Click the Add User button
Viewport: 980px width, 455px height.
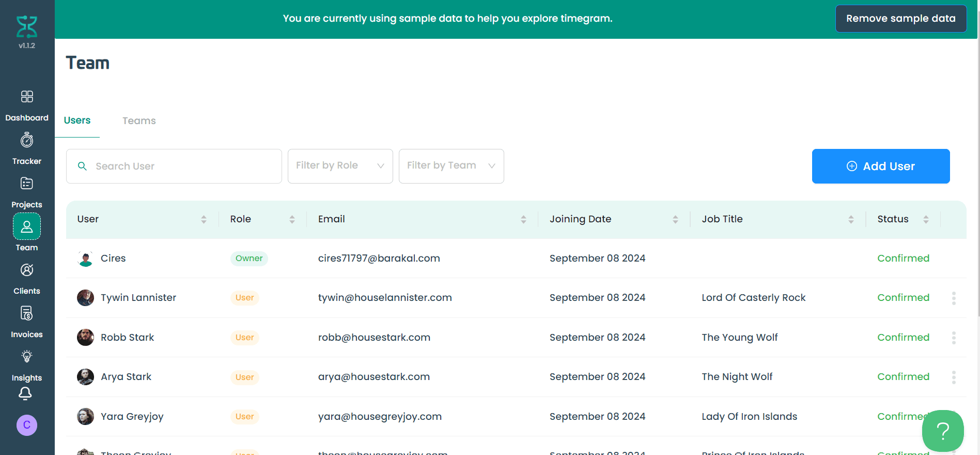point(881,166)
